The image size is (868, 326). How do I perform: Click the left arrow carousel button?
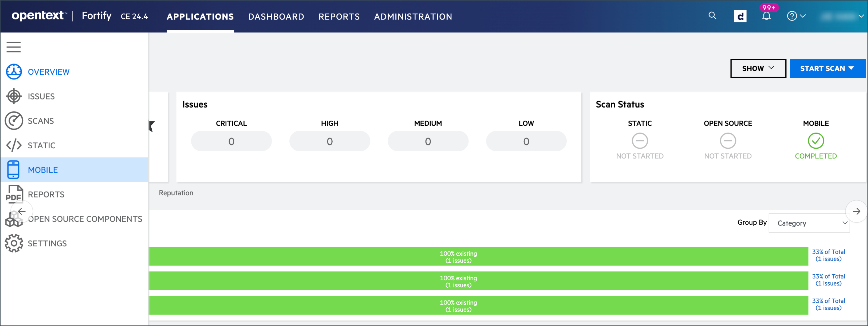(x=22, y=211)
